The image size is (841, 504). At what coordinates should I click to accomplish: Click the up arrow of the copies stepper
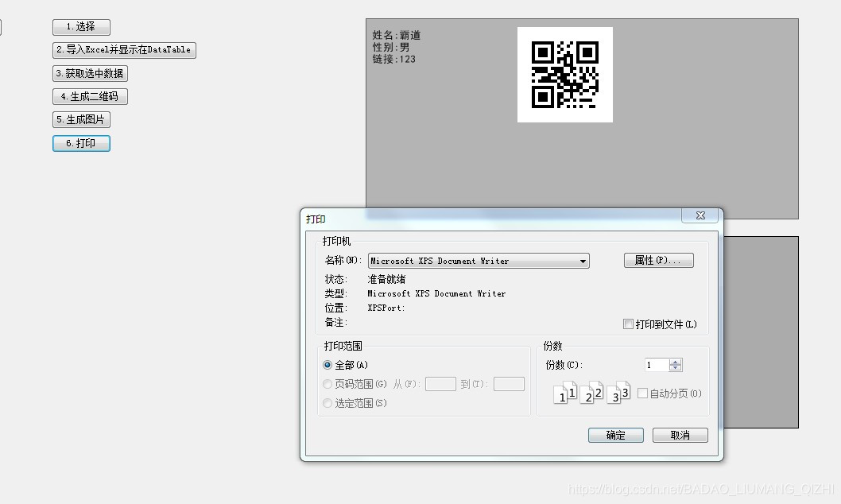point(675,361)
